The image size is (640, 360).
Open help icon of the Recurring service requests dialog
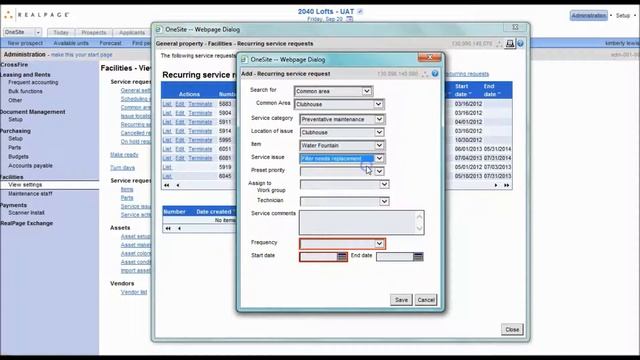520,44
